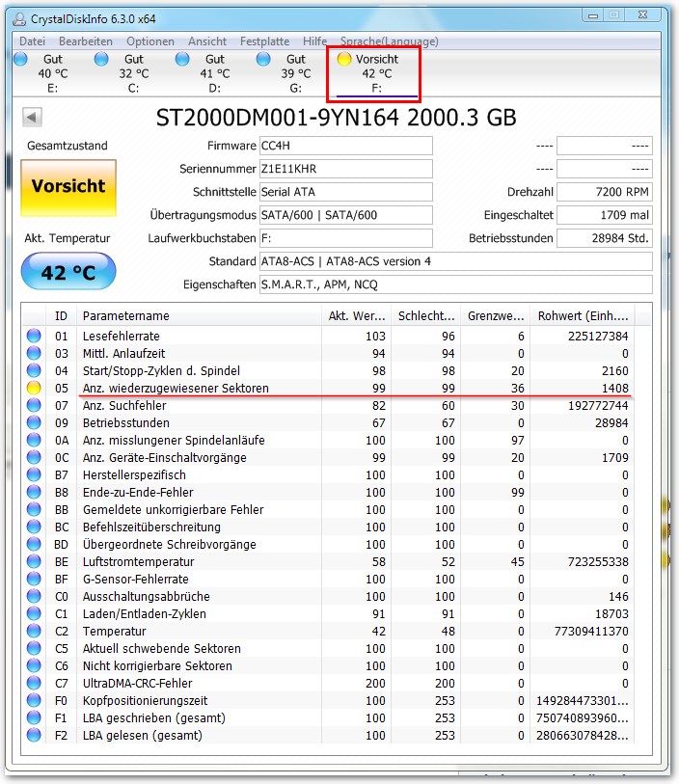679x784 pixels.
Task: Click status icon for Übergeordnete Schreibvorgänge
Action: [34, 544]
